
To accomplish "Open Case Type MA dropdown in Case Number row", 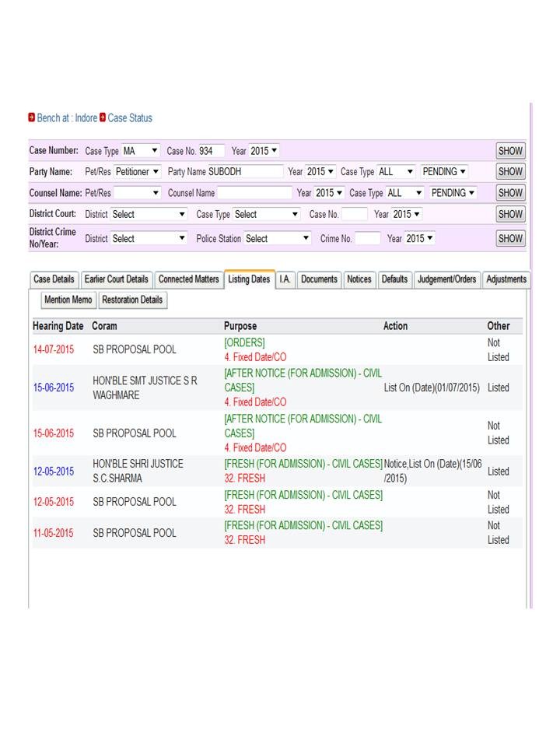I will pos(141,150).
